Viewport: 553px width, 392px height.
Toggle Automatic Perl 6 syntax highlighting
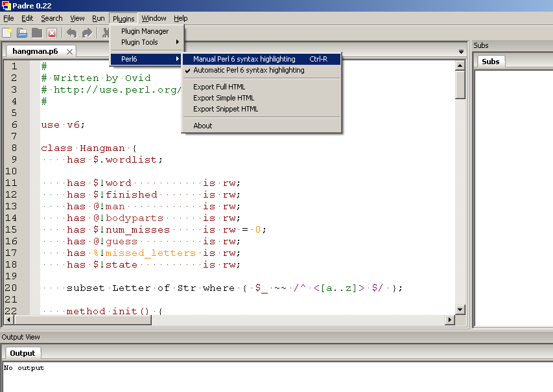pyautogui.click(x=248, y=70)
